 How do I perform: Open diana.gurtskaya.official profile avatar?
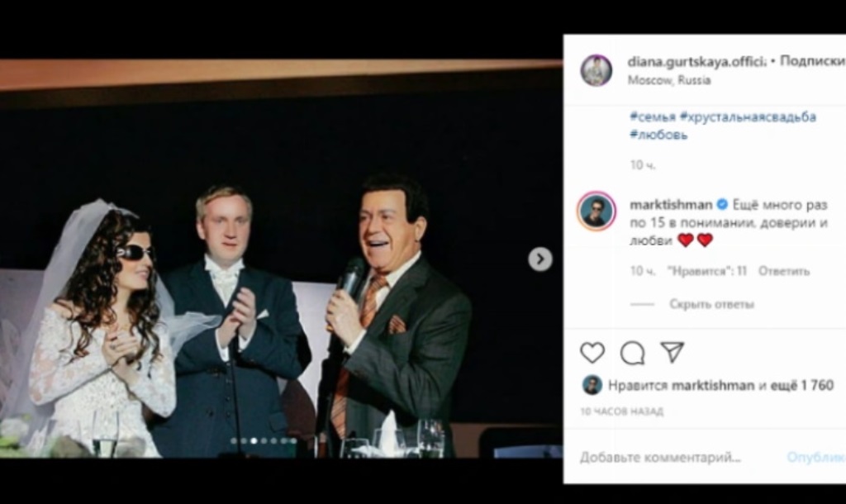coord(596,70)
